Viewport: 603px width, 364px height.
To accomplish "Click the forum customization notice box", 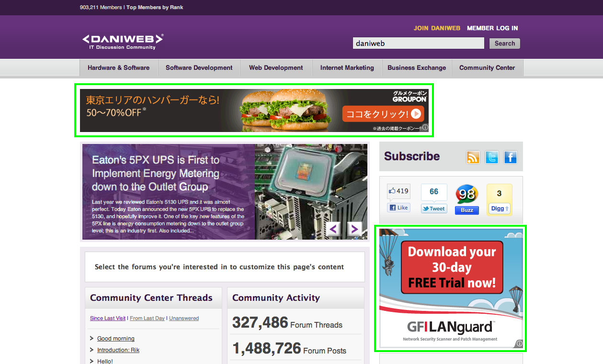I will click(x=225, y=267).
